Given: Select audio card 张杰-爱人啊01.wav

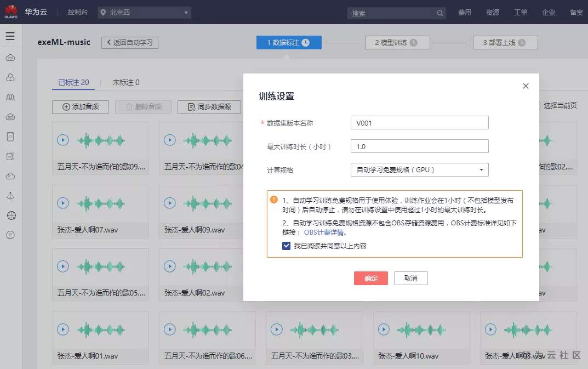Looking at the screenshot, I should click(x=100, y=339).
